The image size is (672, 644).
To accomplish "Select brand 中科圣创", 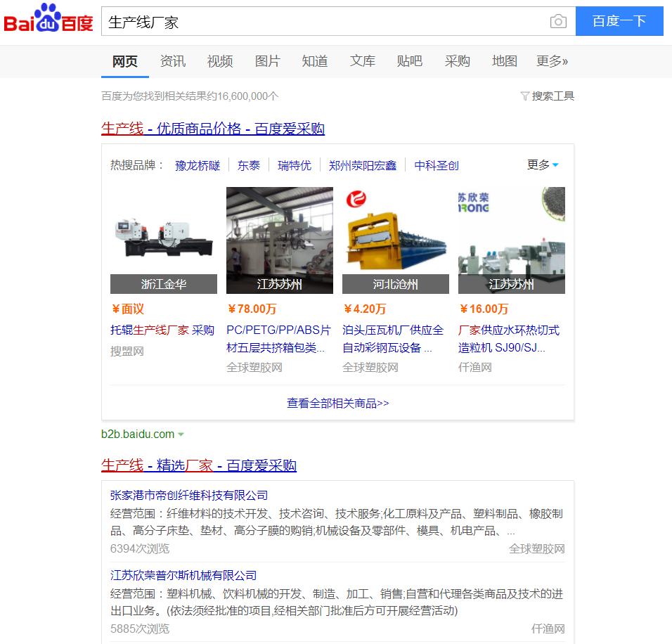I will click(437, 165).
